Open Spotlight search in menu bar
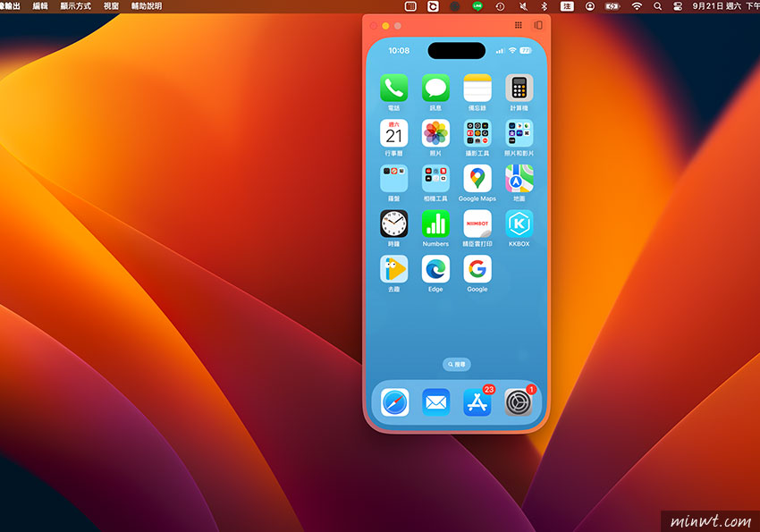 [658, 6]
